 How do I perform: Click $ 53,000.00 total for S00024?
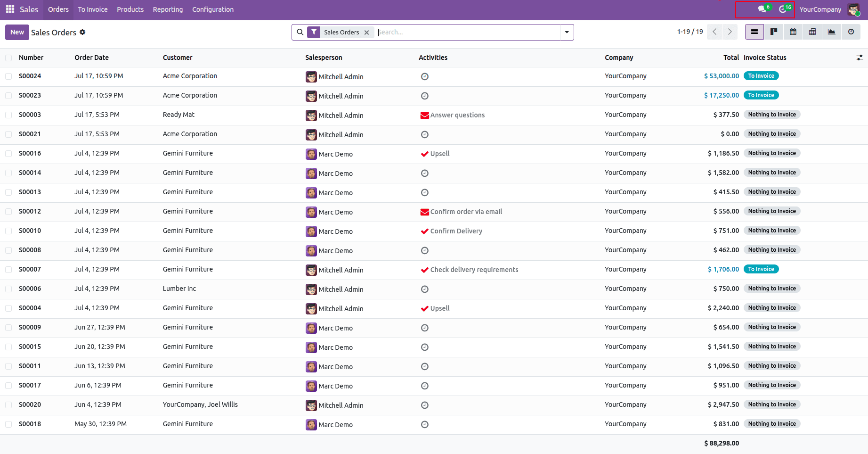[x=722, y=76]
